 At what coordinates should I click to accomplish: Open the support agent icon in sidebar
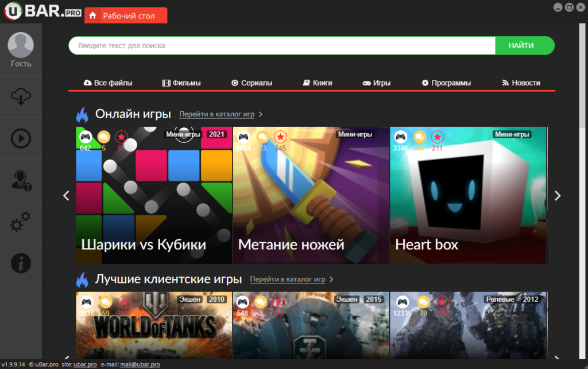21,180
